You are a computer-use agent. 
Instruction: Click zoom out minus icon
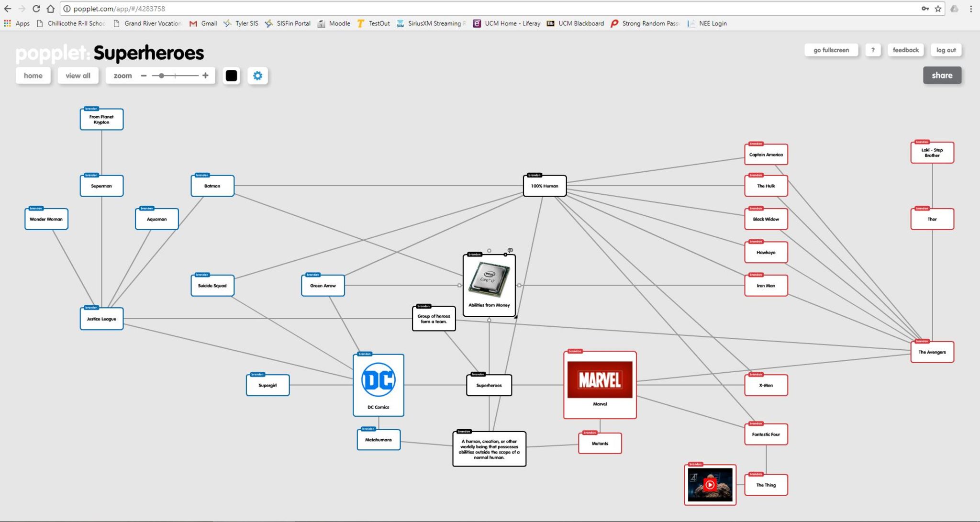tap(144, 76)
